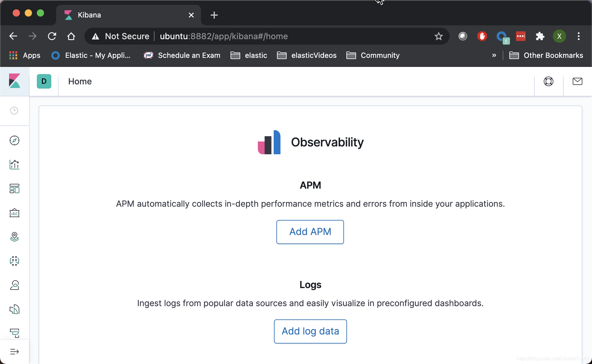
Task: Open Dashboard from the sidebar
Action: (14, 189)
